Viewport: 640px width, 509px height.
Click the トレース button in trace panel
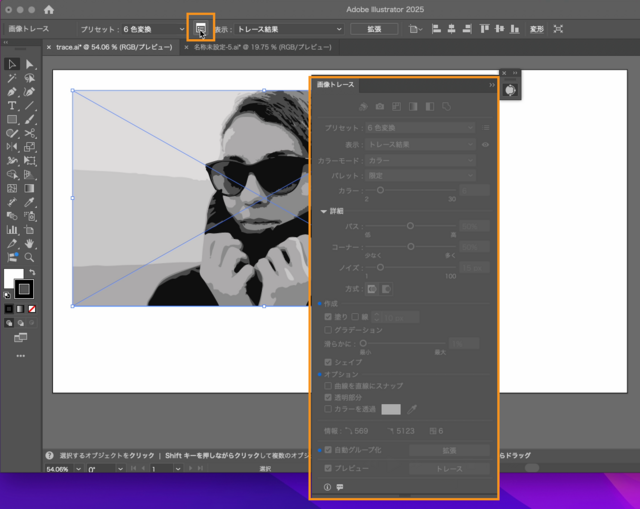click(x=449, y=469)
